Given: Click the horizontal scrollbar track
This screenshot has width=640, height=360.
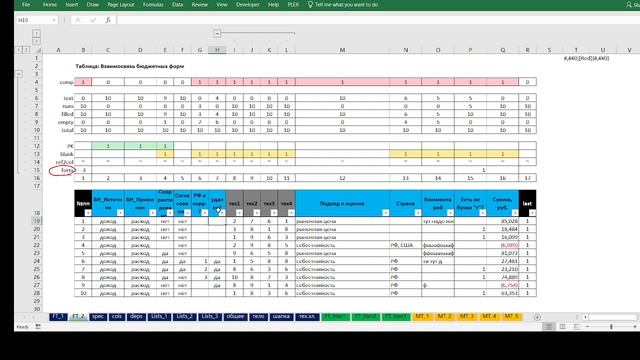Looking at the screenshot, I should (x=612, y=317).
